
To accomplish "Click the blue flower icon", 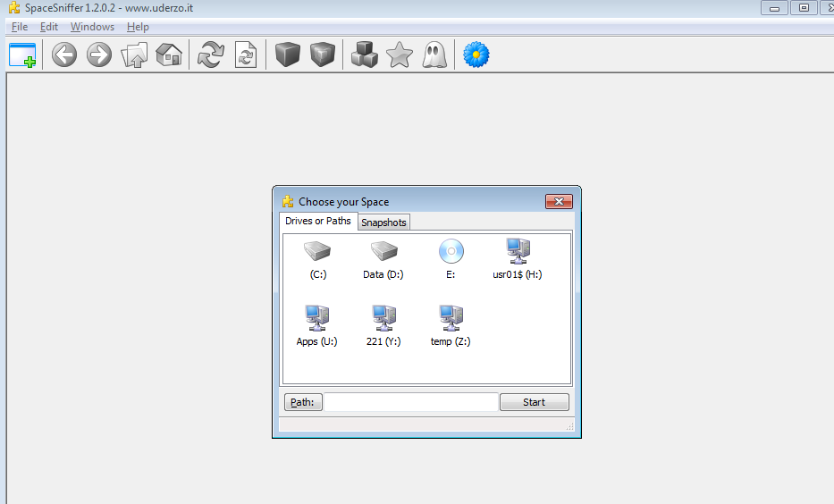I will pos(476,55).
